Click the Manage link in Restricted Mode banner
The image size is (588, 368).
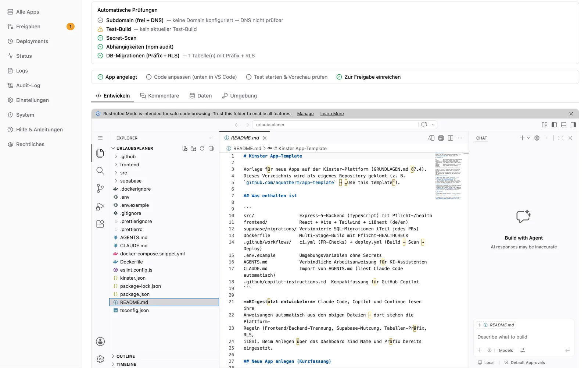305,114
